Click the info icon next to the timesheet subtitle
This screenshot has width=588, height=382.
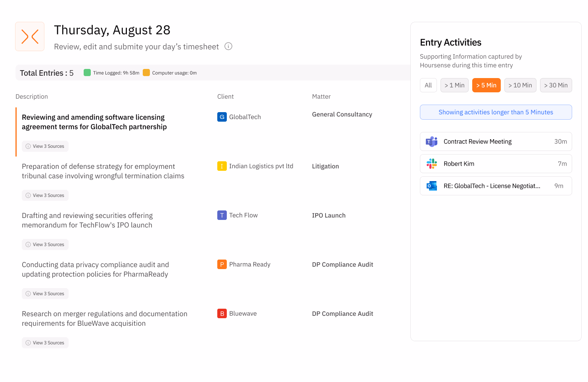228,46
